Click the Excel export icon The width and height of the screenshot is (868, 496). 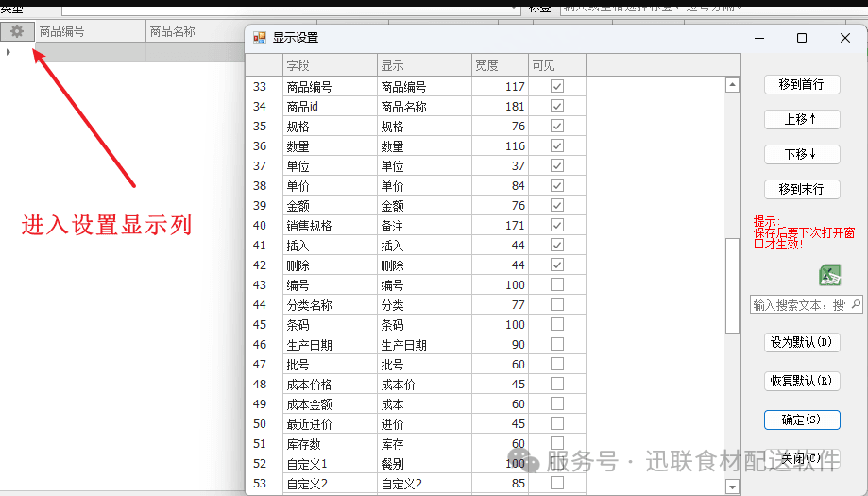(x=829, y=275)
